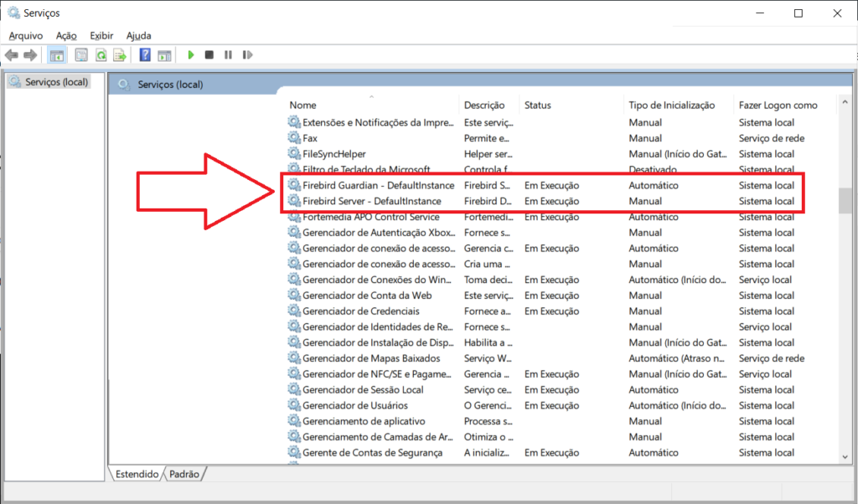Screen dimensions: 858x504
Task: Click the Back arrow in the toolbar
Action: [11, 55]
